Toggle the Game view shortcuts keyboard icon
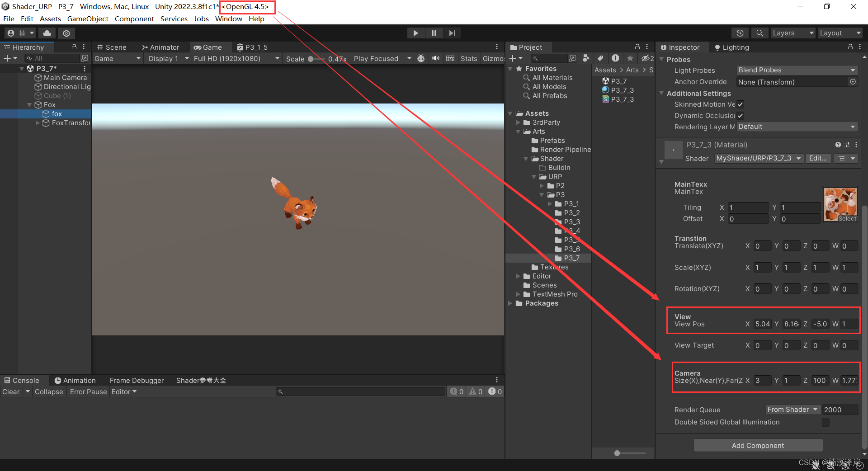Image resolution: width=868 pixels, height=471 pixels. (450, 58)
